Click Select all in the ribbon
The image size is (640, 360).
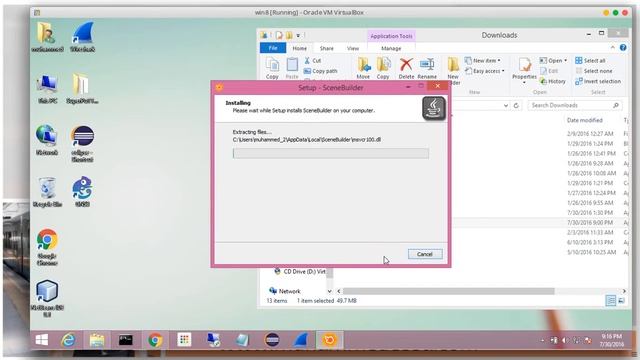(x=590, y=60)
